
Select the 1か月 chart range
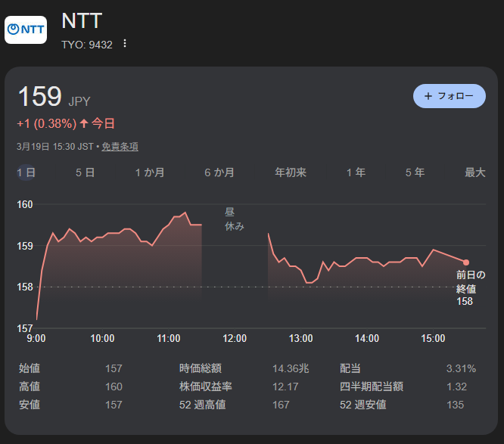tap(150, 172)
